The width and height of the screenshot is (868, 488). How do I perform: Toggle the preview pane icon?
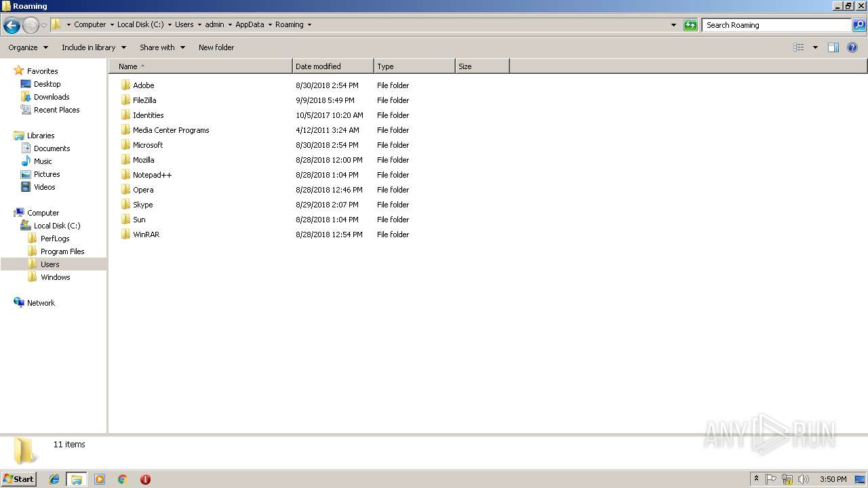pyautogui.click(x=833, y=47)
